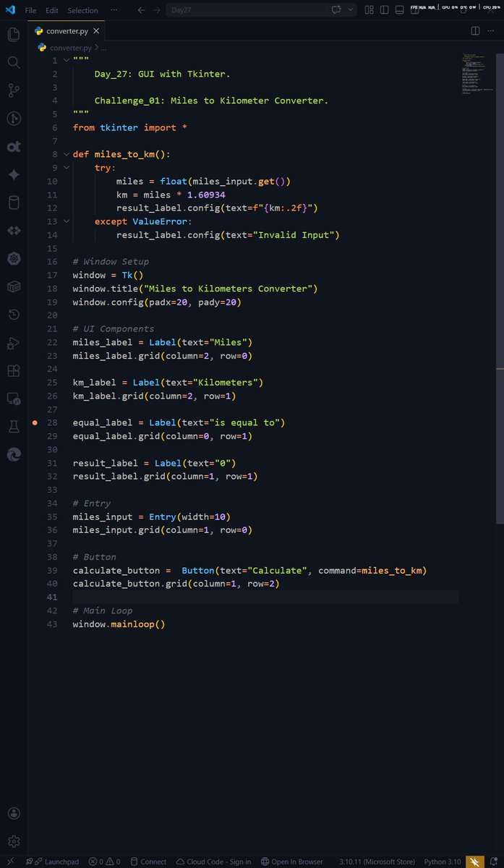Open the Source Control view
The image size is (504, 868).
[x=13, y=90]
